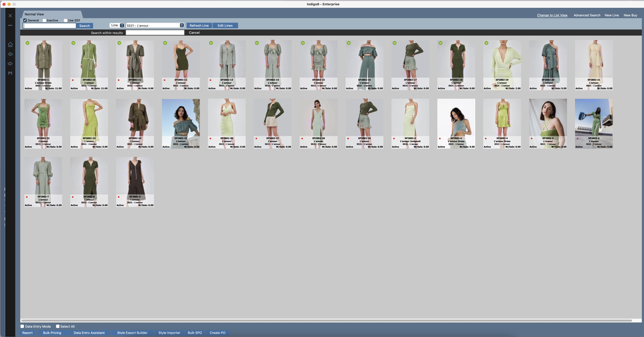Uncheck the General checkbox
The image size is (644, 337).
[25, 20]
